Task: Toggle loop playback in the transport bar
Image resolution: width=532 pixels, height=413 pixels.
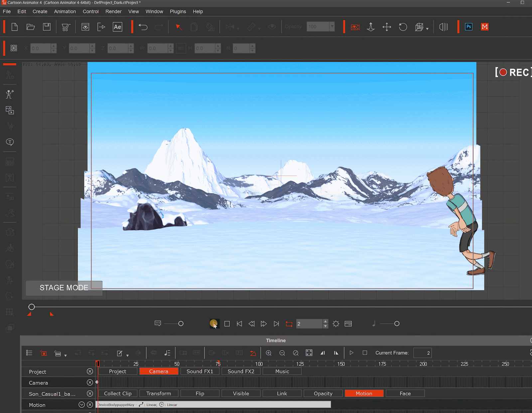Action: (x=289, y=324)
